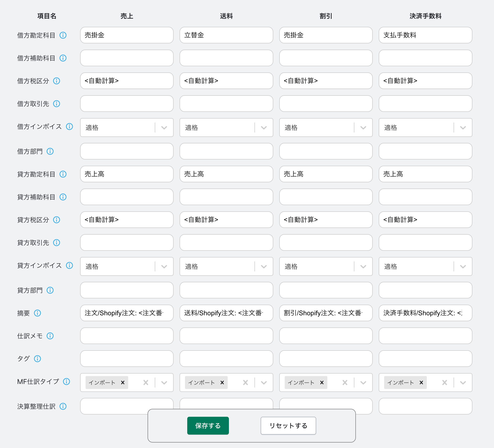Open the MF仕訳タイプ dropdown in 送料 column

click(x=263, y=383)
